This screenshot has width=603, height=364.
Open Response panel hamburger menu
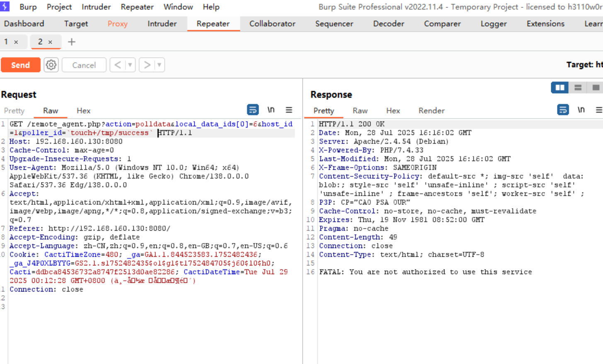click(599, 110)
